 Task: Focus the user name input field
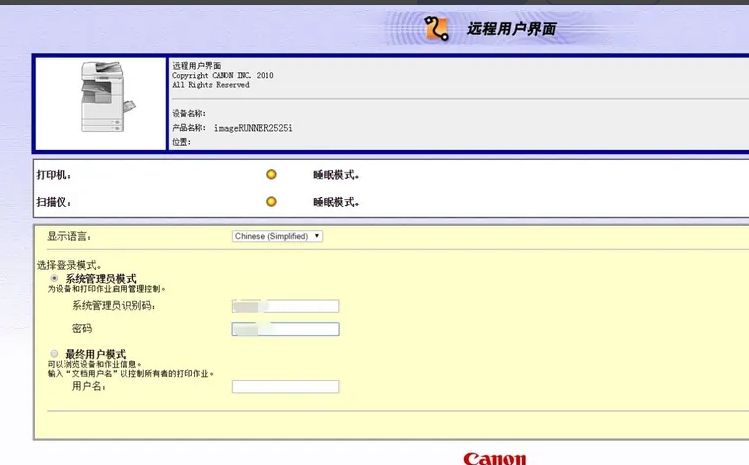tap(286, 387)
